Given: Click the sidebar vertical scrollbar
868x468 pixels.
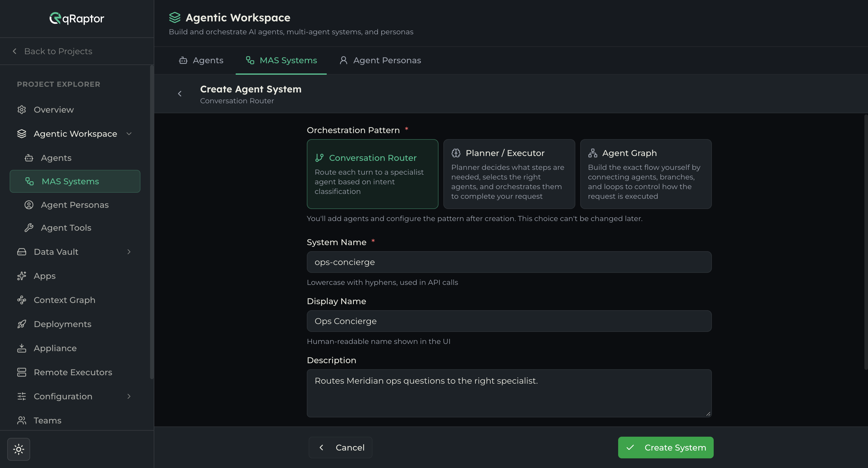Looking at the screenshot, I should (152, 222).
